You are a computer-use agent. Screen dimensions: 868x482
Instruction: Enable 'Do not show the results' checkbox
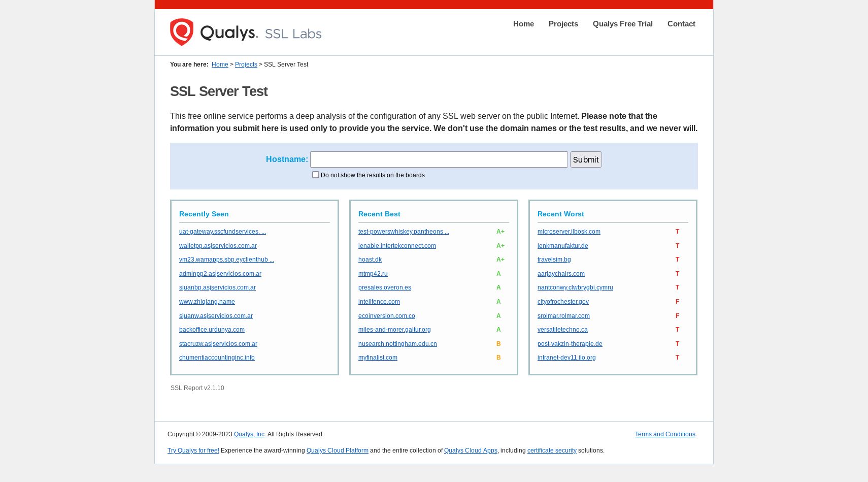coord(316,175)
